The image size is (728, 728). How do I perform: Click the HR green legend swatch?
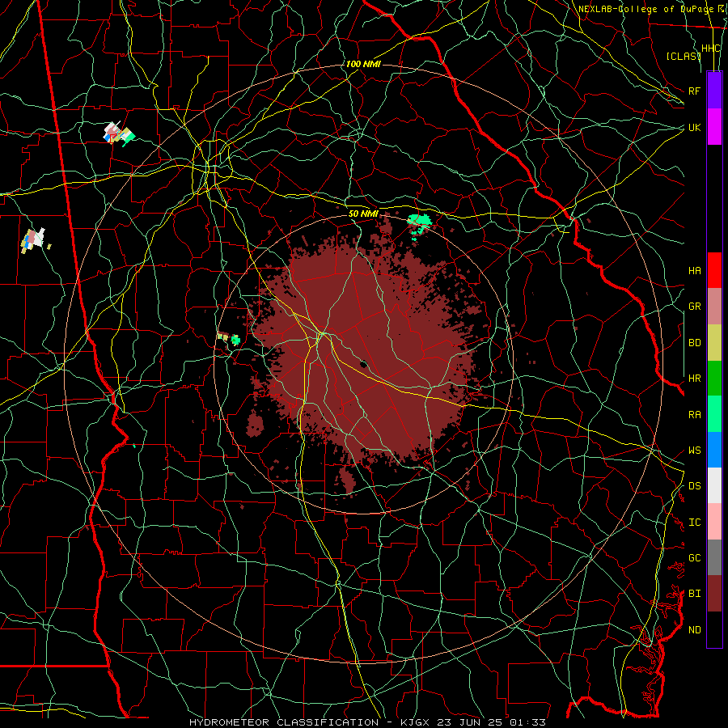[x=714, y=379]
